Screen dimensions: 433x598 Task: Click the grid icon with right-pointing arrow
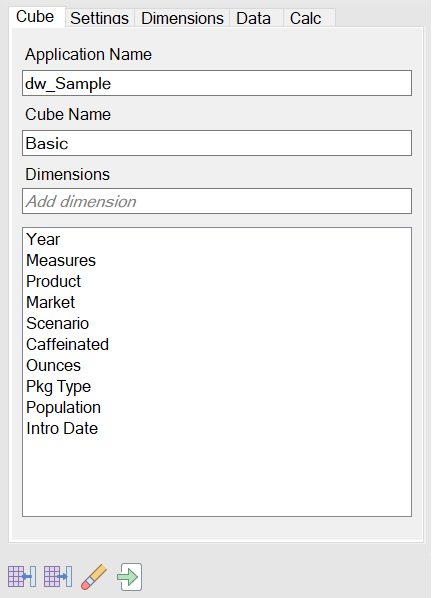click(58, 577)
